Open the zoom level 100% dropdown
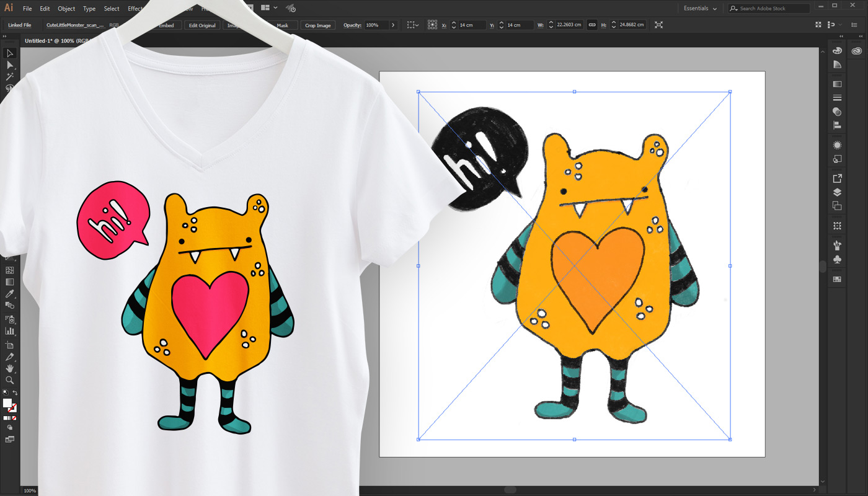This screenshot has width=868, height=496. [x=29, y=490]
